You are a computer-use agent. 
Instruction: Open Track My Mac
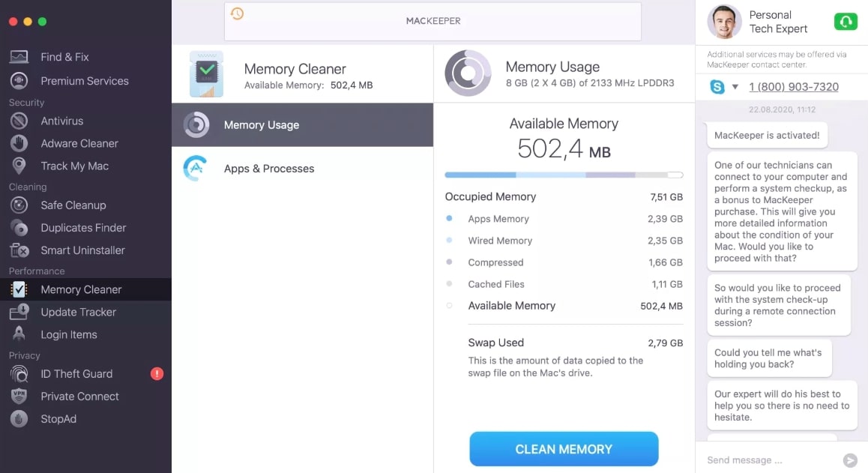tap(75, 166)
